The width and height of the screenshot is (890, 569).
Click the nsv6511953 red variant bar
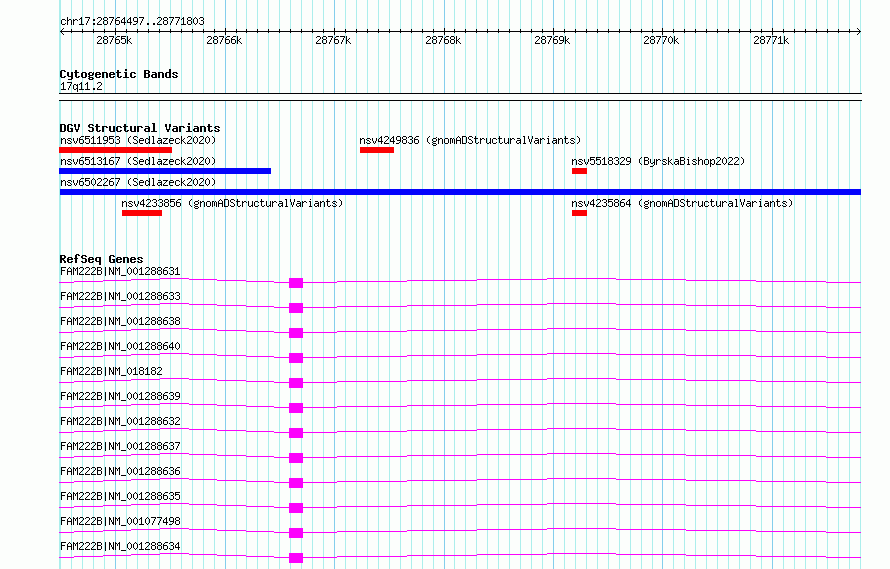pos(116,150)
